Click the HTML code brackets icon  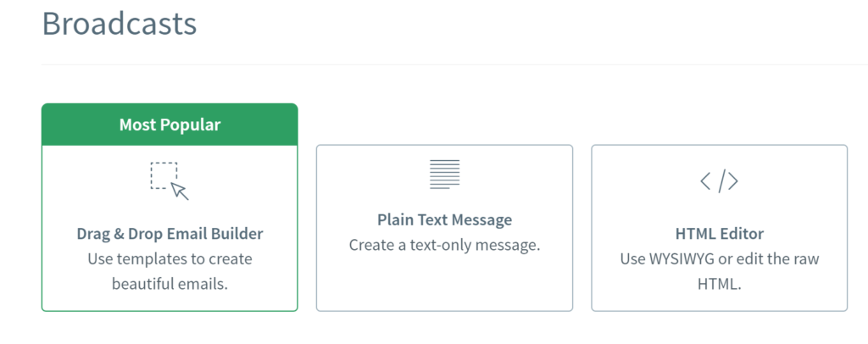coord(719,181)
